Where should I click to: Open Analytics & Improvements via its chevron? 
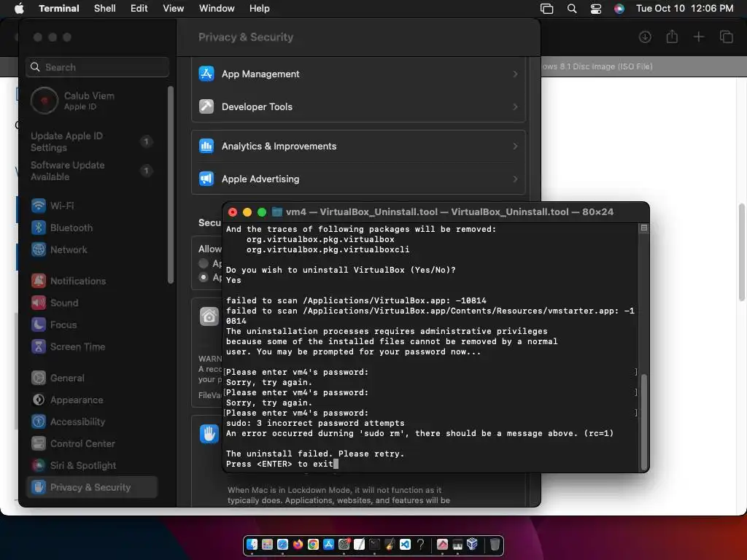click(516, 146)
